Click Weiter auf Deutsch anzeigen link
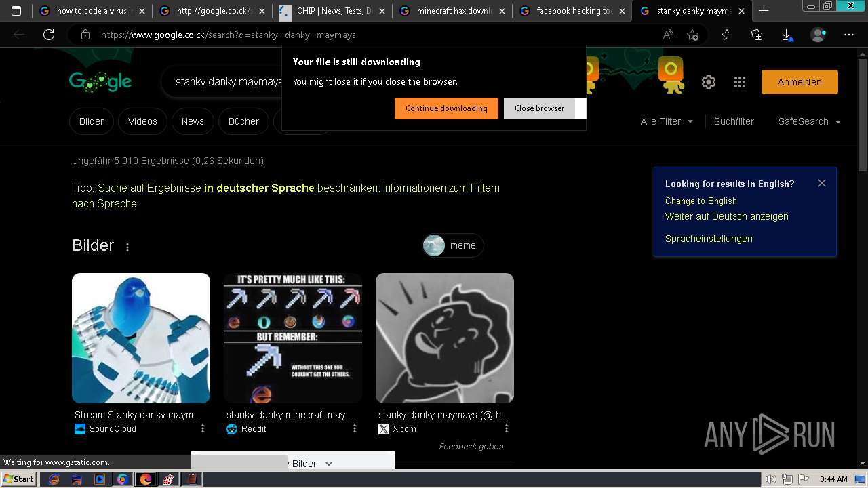 pyautogui.click(x=726, y=216)
